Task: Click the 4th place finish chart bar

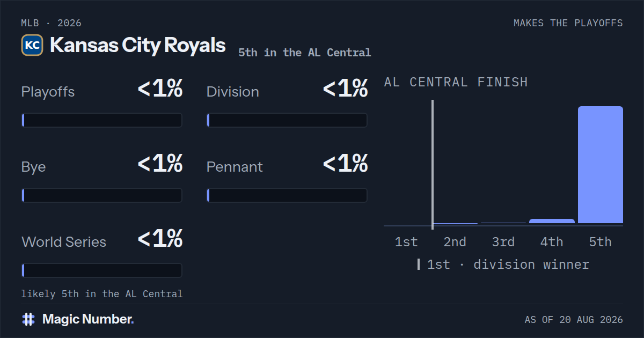Action: click(x=552, y=221)
